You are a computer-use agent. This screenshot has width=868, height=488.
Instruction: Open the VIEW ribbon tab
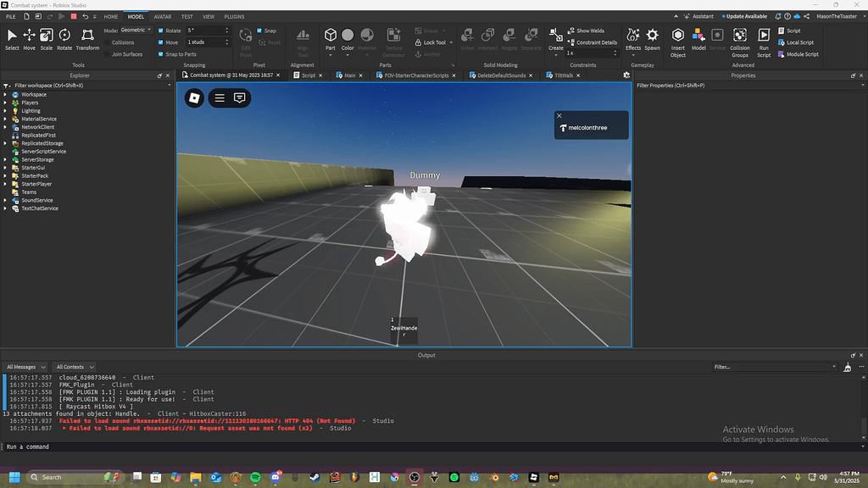point(209,17)
